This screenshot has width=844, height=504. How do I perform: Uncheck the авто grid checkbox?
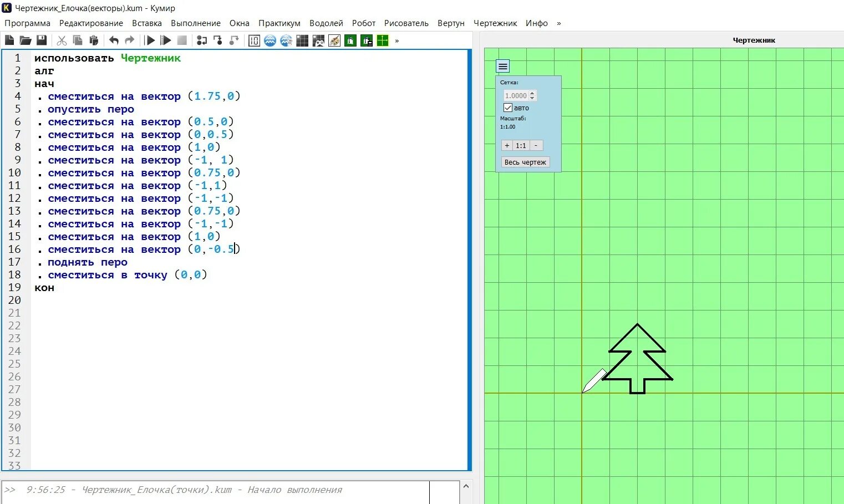tap(508, 108)
